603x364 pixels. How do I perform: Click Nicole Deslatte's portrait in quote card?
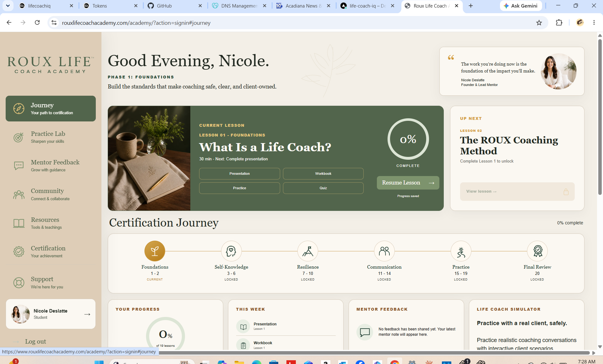pyautogui.click(x=559, y=71)
